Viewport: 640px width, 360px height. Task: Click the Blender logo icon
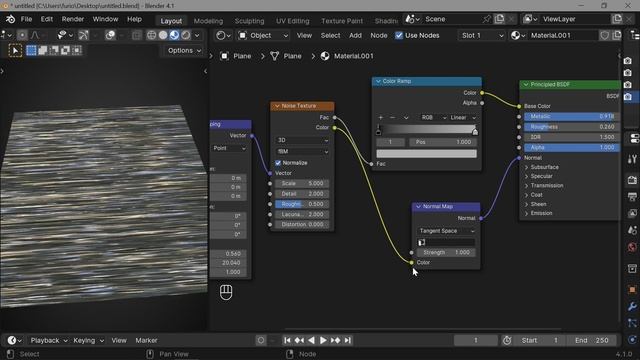10,19
